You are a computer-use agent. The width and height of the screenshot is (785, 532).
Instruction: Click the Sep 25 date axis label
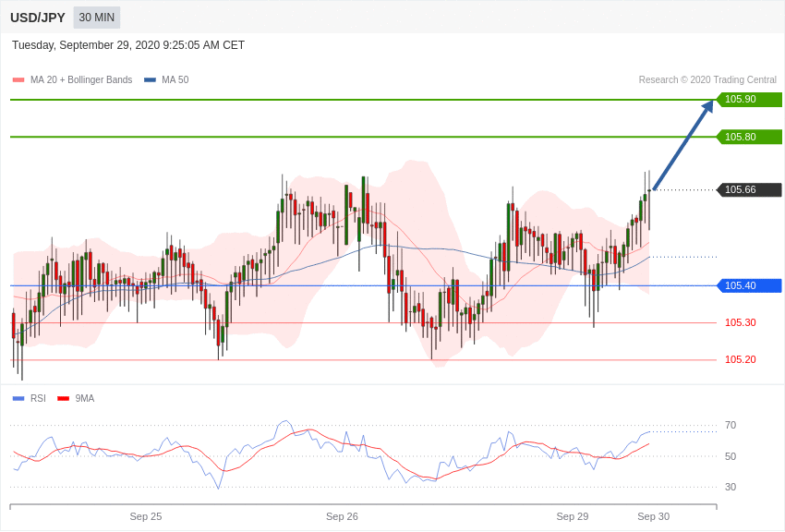(146, 516)
